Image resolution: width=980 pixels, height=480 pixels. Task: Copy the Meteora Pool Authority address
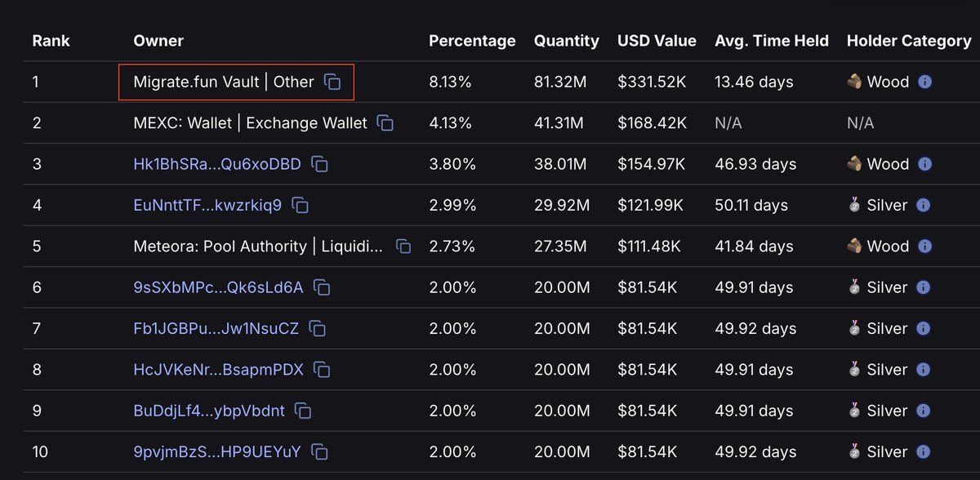coord(403,247)
